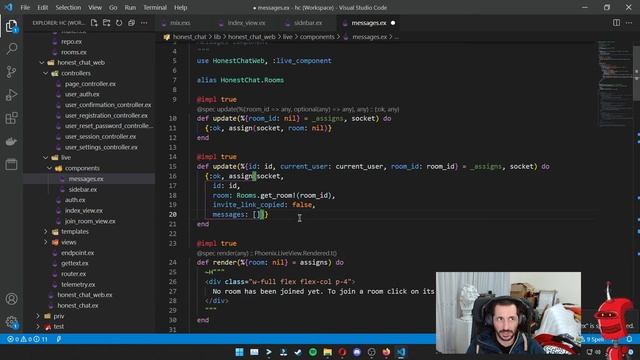
Task: Split the editor to the right
Action: (x=616, y=23)
